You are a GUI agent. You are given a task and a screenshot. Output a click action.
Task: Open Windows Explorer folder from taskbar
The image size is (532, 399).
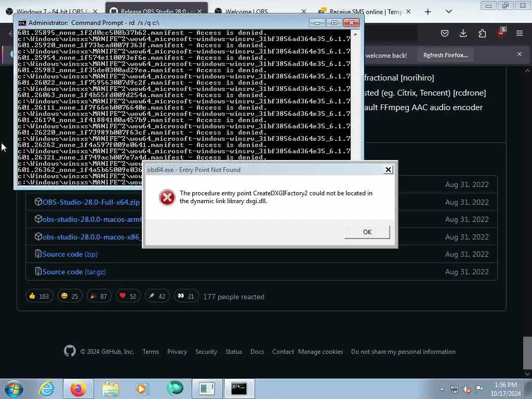pos(111,389)
